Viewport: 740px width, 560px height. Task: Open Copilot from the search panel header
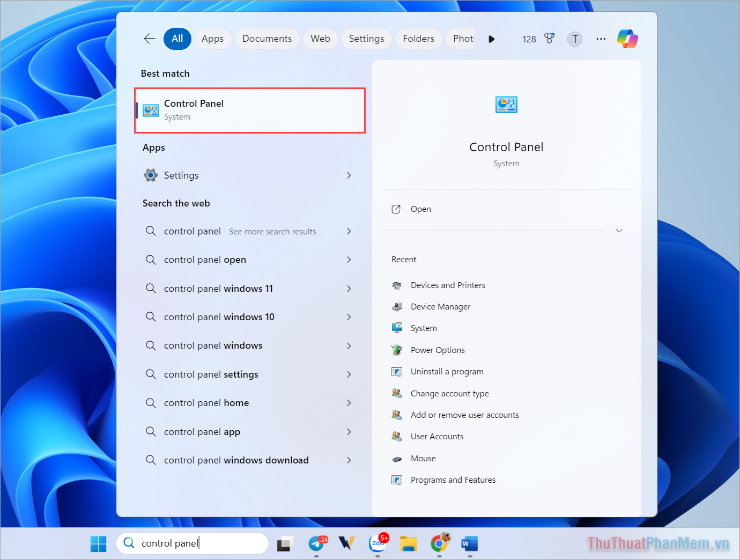coord(627,39)
